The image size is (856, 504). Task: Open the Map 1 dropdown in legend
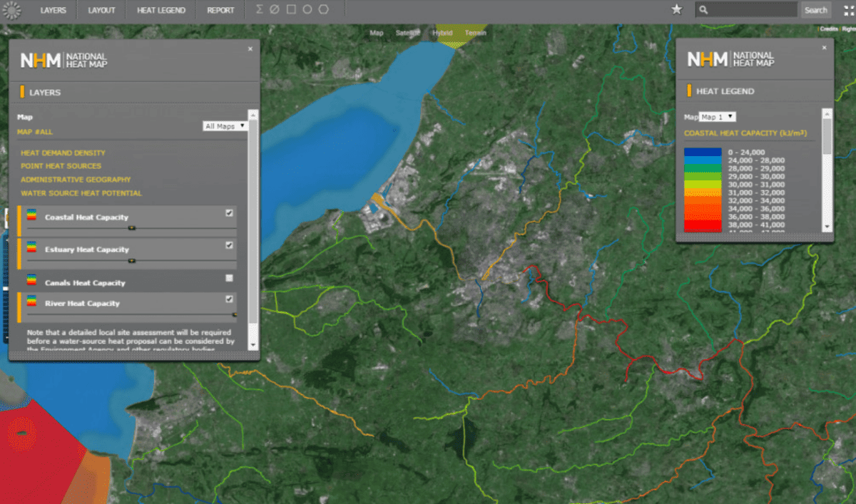[718, 117]
